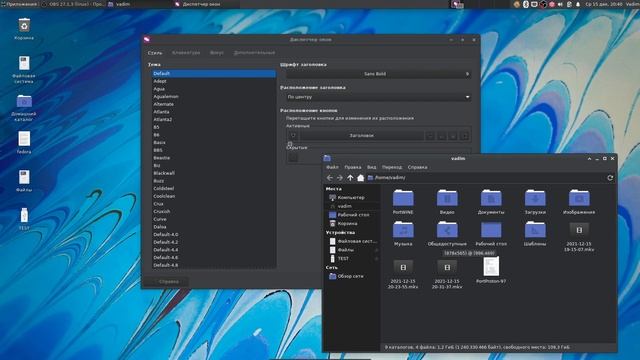Select video file 2021-12-15 20-31-37.mkv

(x=447, y=274)
